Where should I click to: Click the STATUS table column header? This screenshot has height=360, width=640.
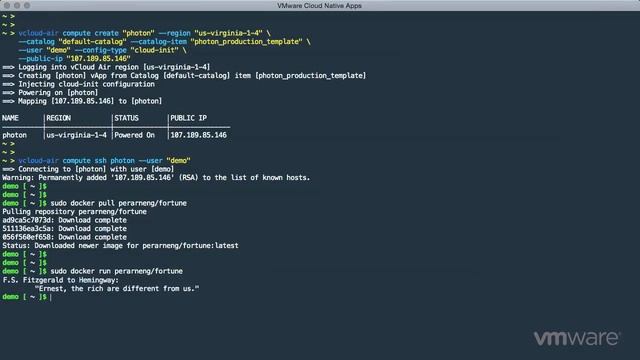pyautogui.click(x=127, y=118)
